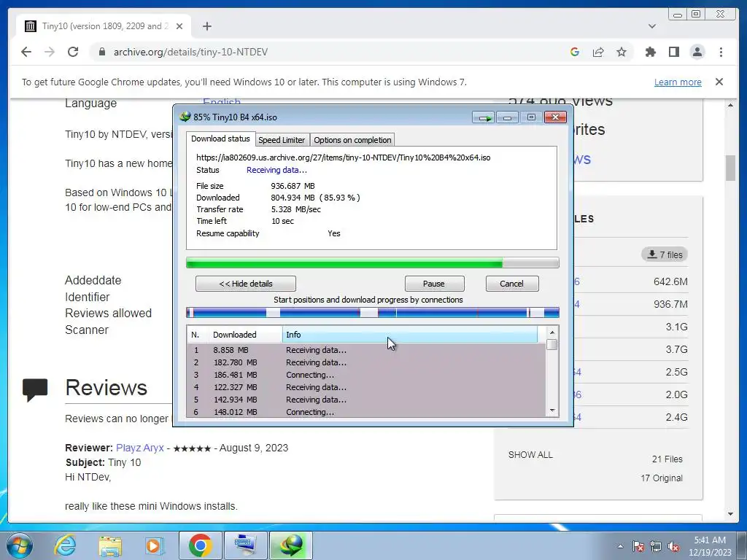The image size is (747, 560).
Task: Click the network tray icon
Action: 656,546
